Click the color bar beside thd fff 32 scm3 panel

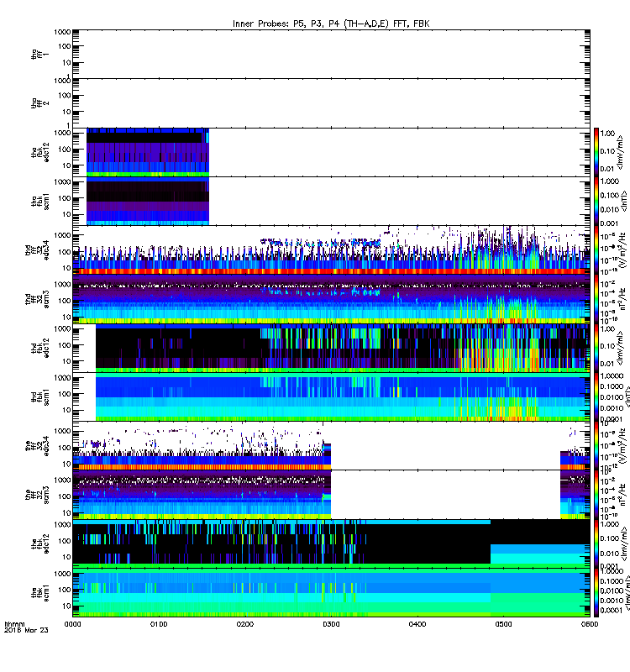596,299
